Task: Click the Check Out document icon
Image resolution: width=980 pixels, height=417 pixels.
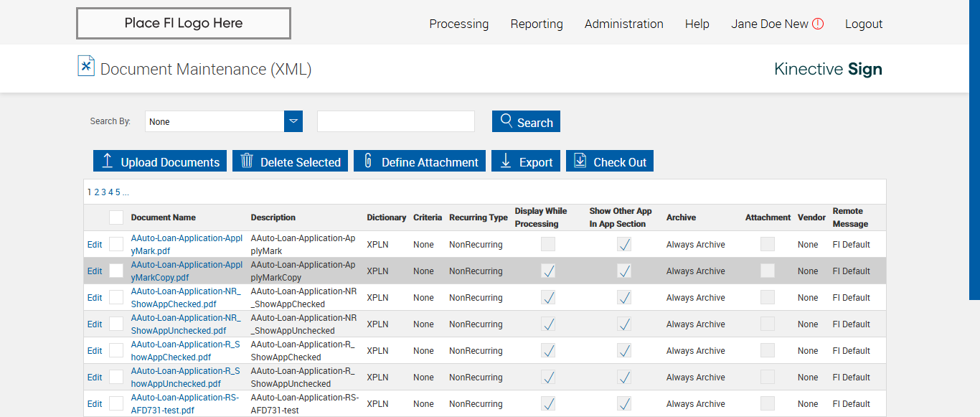Action: click(x=580, y=161)
